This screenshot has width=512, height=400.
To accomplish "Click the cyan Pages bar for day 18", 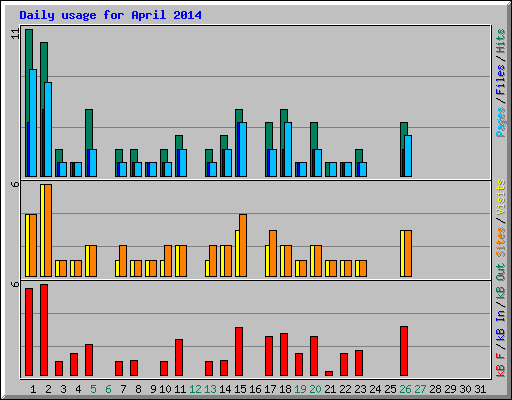I will point(288,149).
